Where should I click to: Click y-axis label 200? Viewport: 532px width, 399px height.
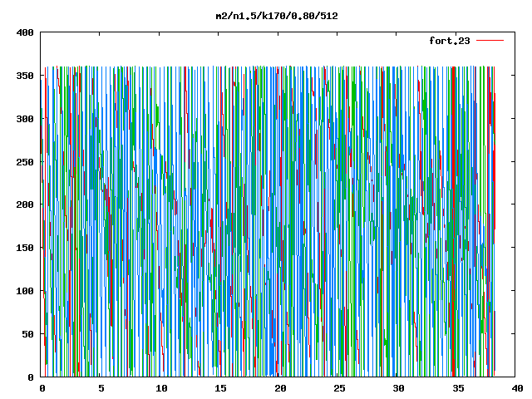pyautogui.click(x=25, y=204)
